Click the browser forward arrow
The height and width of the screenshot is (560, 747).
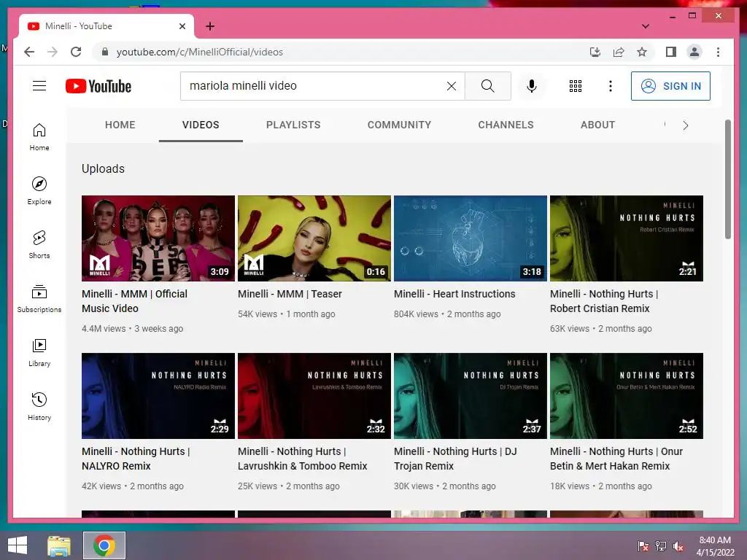tap(53, 52)
